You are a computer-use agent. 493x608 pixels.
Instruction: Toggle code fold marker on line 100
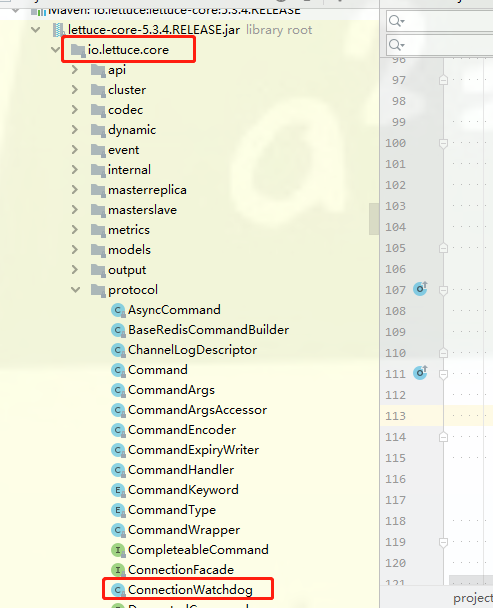443,143
